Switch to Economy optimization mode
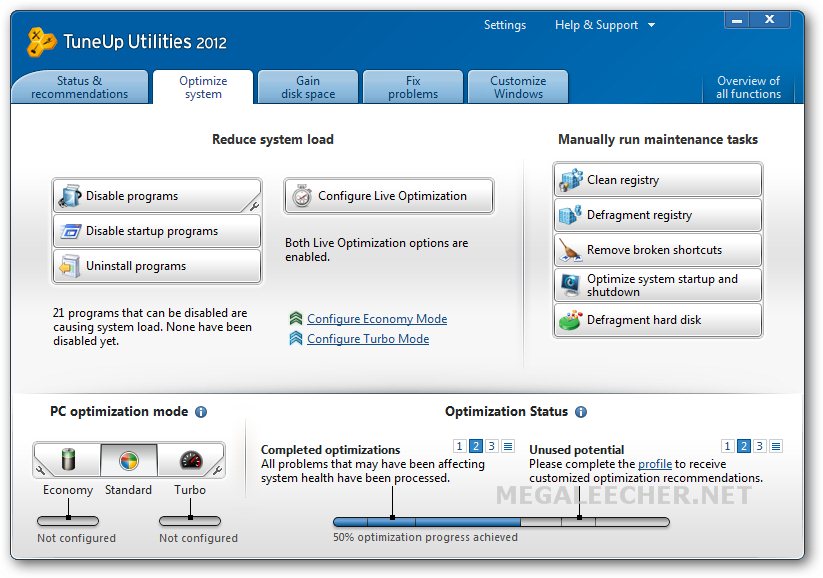 click(68, 461)
